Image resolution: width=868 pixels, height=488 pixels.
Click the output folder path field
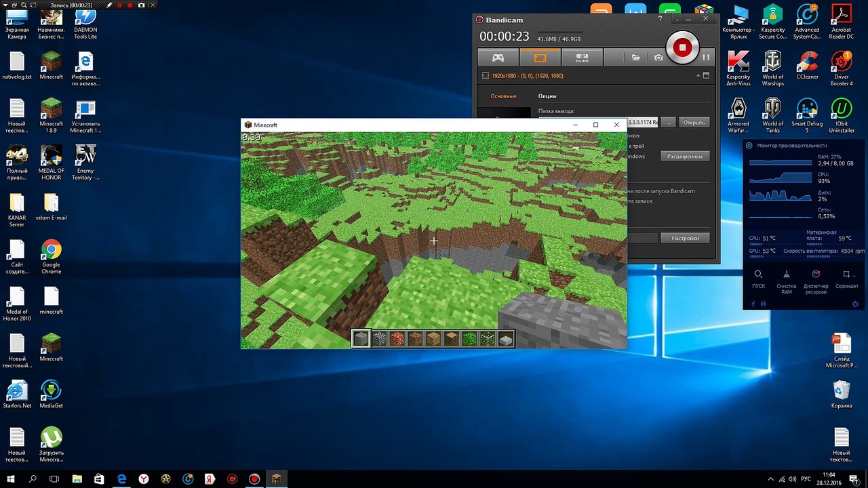click(x=642, y=123)
